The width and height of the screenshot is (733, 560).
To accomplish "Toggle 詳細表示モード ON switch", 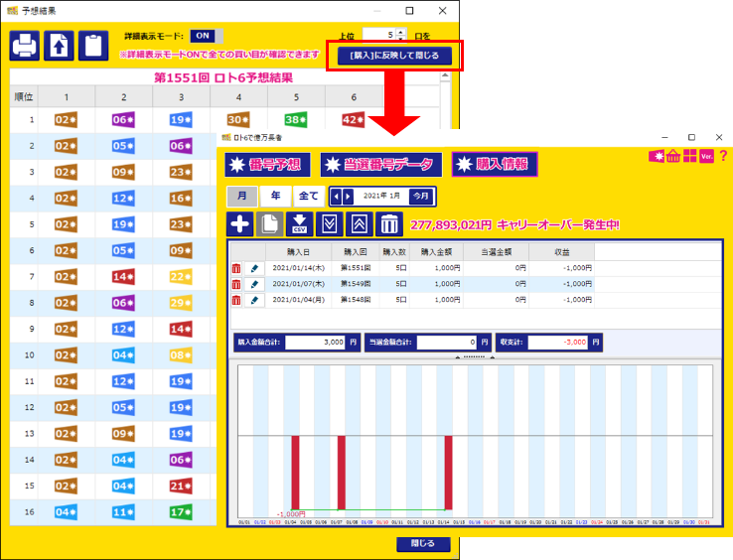I will (203, 36).
